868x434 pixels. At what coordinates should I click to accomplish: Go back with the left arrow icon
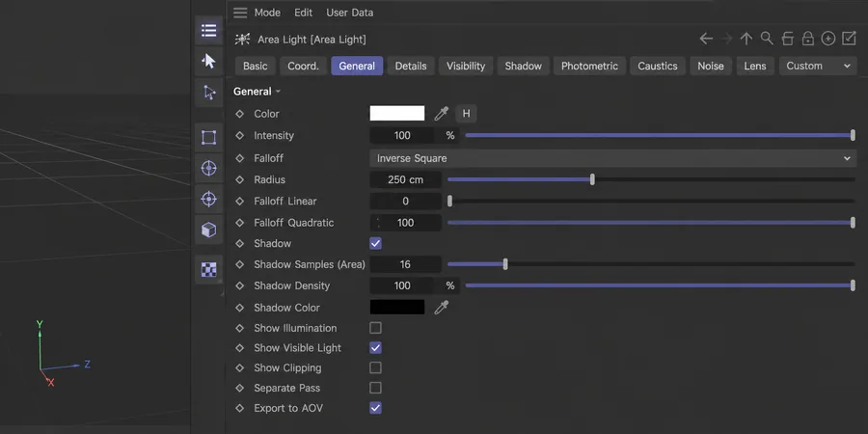click(706, 39)
